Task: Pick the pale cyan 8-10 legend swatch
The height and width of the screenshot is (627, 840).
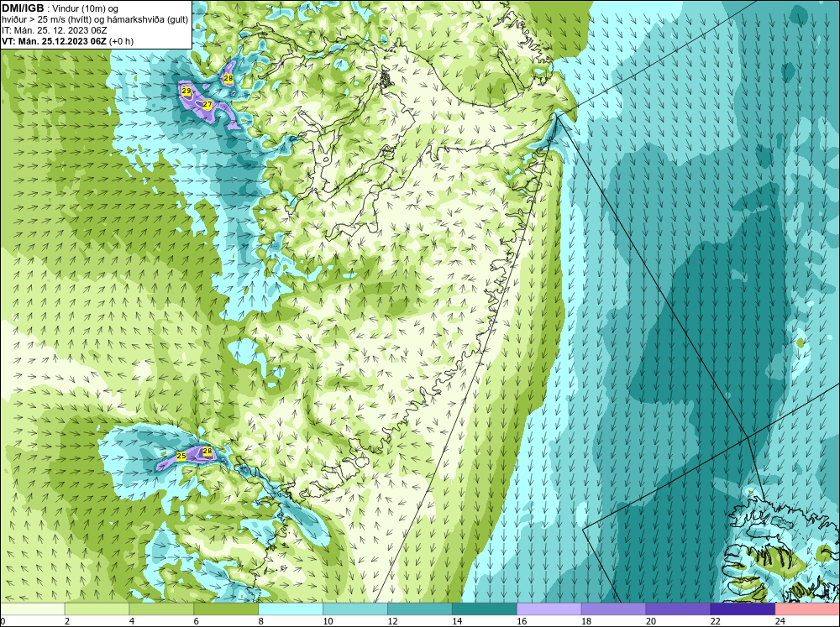Action: 291,609
